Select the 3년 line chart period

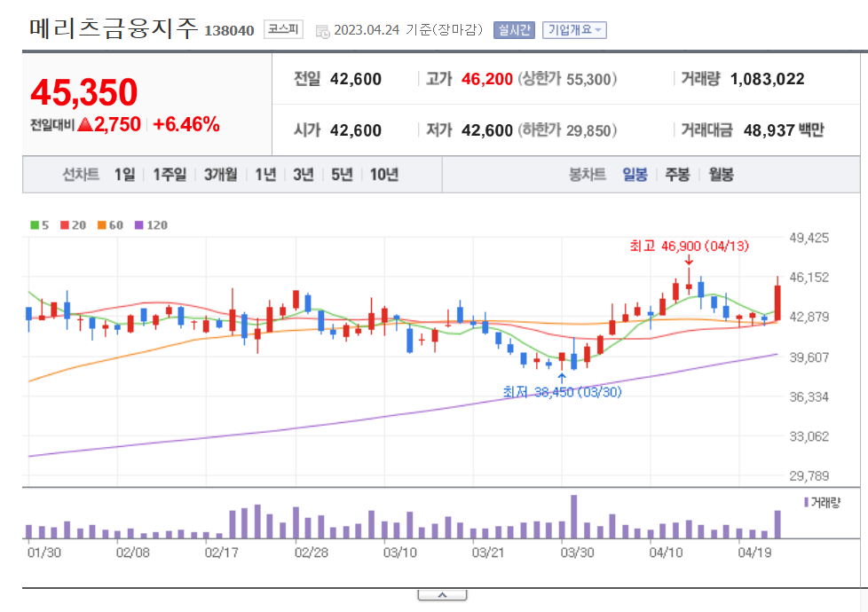[304, 175]
